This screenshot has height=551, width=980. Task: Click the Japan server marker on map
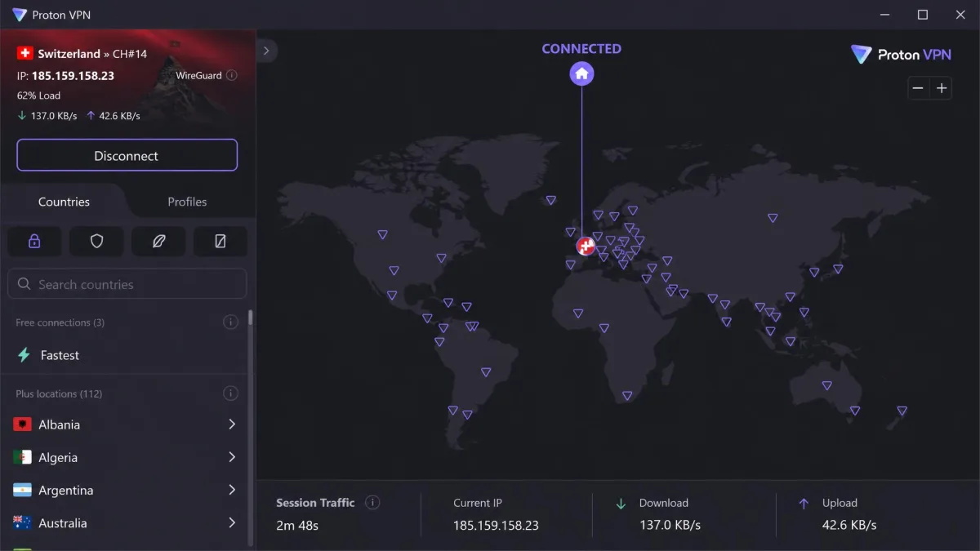tap(837, 269)
